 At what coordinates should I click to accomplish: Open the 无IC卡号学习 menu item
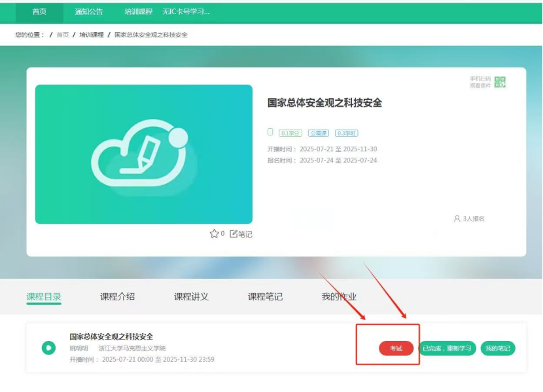(x=184, y=11)
